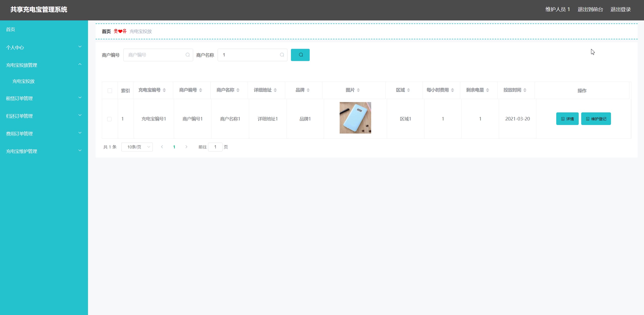Click 退出到前台 link
This screenshot has height=315, width=644.
(x=590, y=10)
